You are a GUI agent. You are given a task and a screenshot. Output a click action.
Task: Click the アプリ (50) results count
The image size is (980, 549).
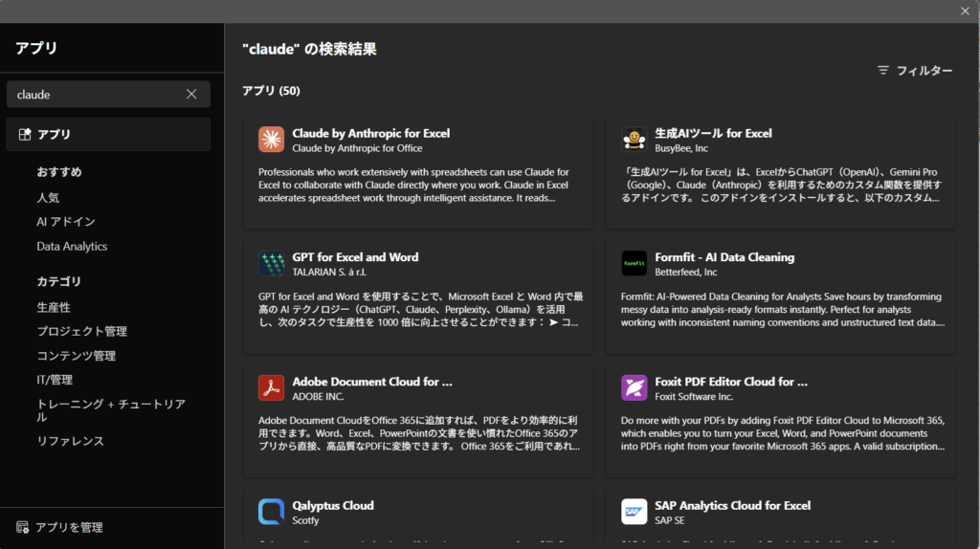271,91
